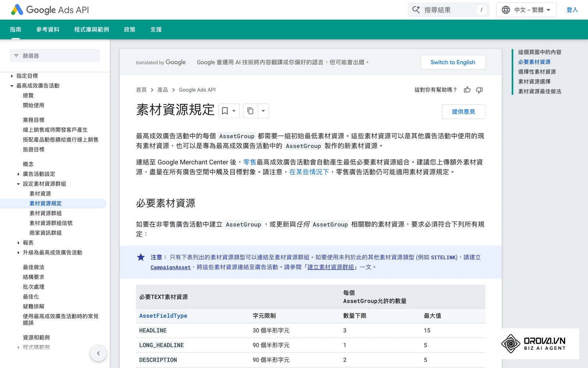Open the 建立素材資源群組 link
Screen dimensions: 588x368
(331, 267)
